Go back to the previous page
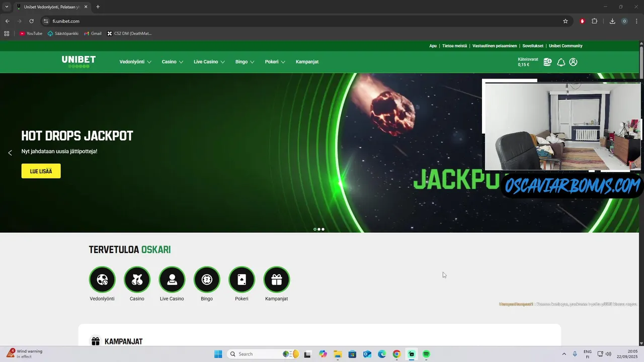Screen dimensions: 644x362 click(7, 21)
